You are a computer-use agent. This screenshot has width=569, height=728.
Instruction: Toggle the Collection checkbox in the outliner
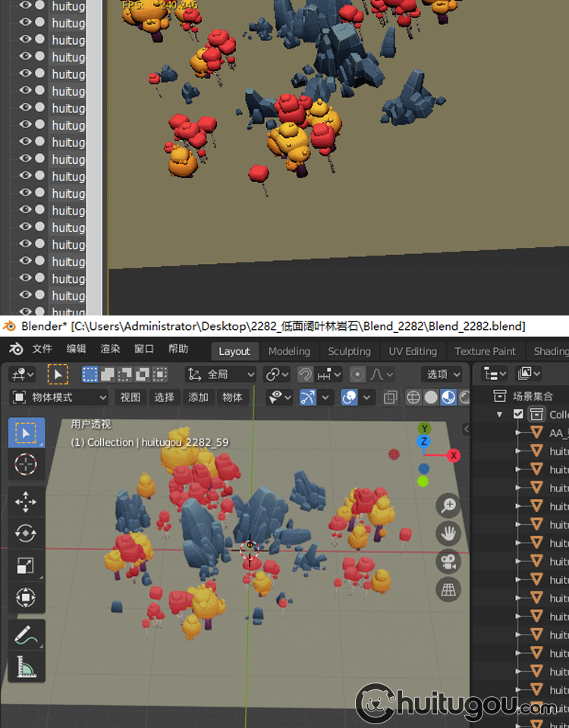coord(518,414)
